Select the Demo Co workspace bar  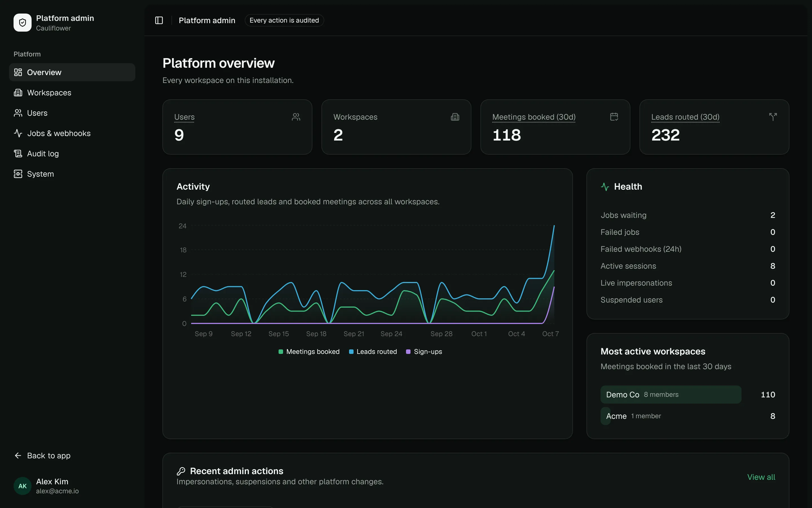[671, 395]
